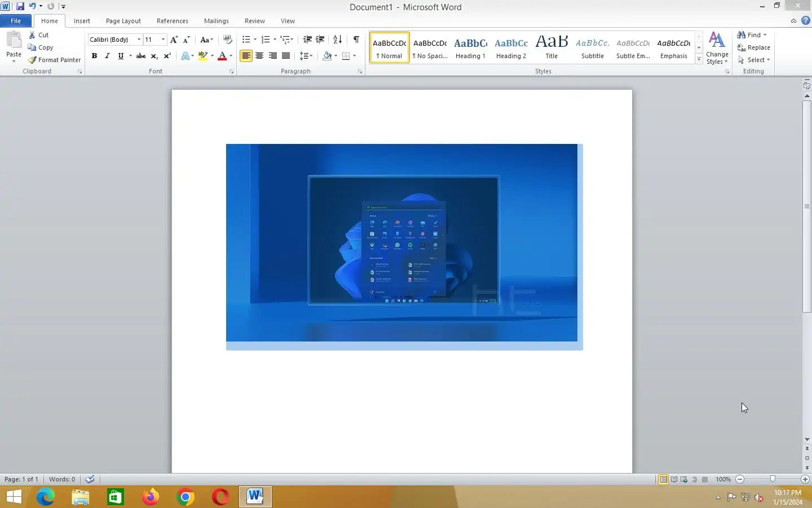Align text left
Screen dimensions: 812x508
[246, 56]
